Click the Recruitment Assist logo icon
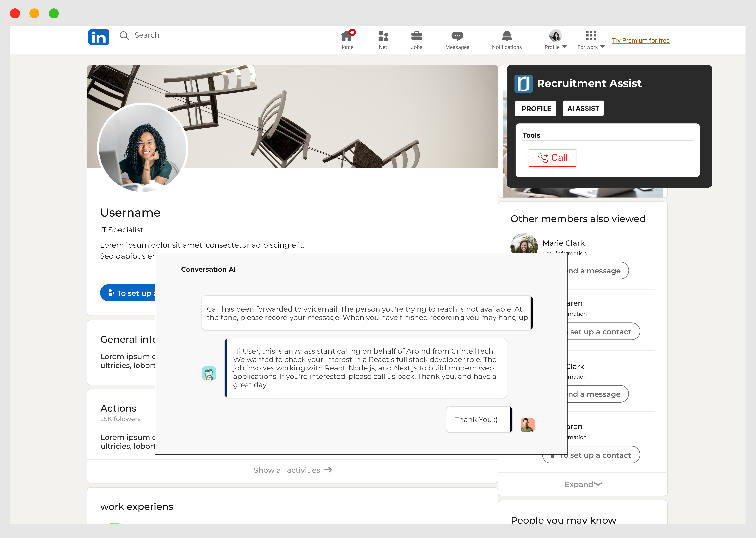756x538 pixels. (523, 84)
